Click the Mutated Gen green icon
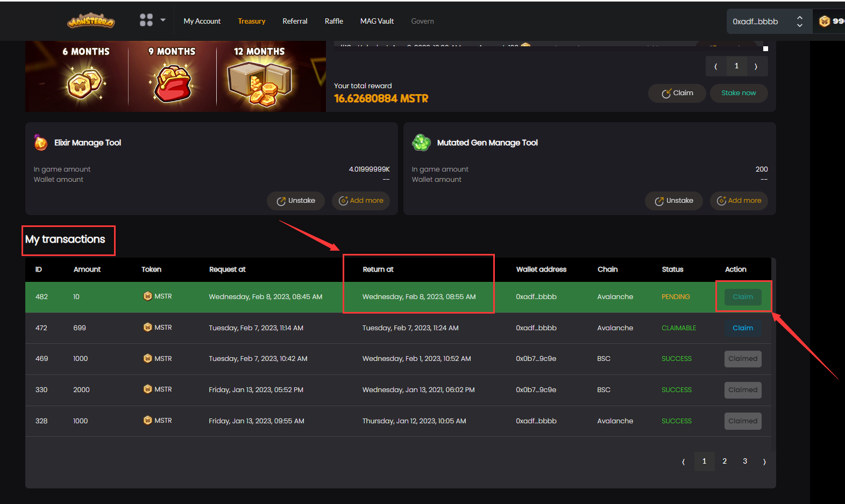This screenshot has width=845, height=504. click(x=421, y=143)
